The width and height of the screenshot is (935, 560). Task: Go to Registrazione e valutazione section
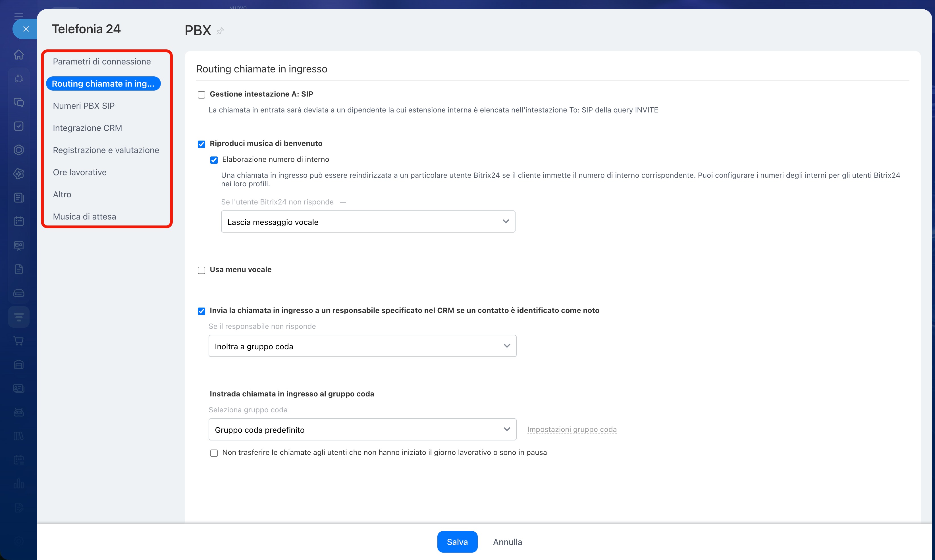106,150
